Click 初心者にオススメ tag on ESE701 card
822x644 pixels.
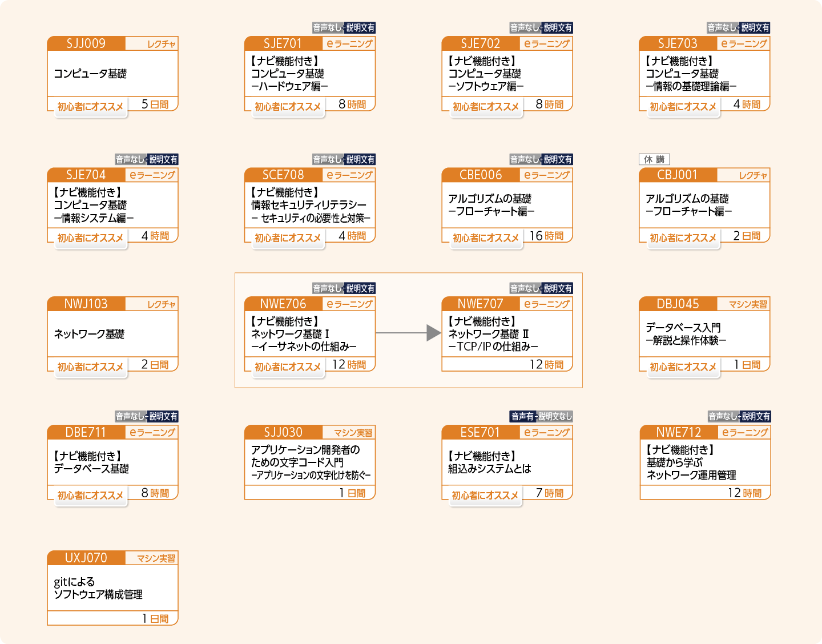[485, 496]
